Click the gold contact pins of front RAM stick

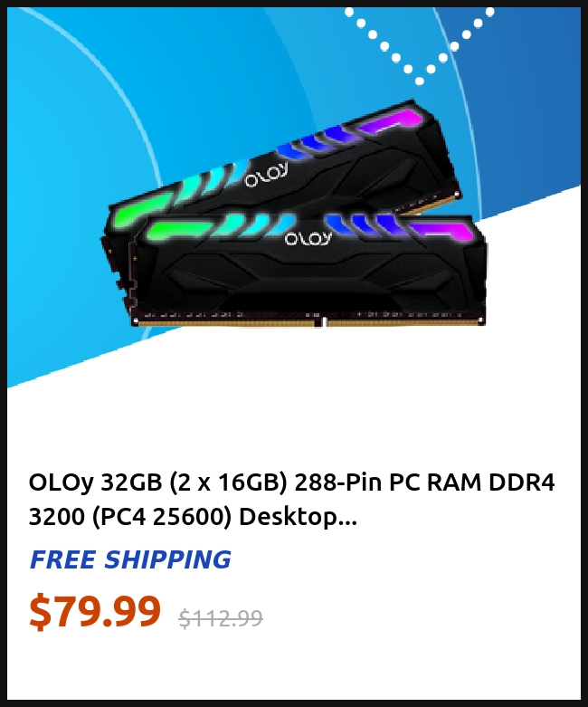(x=309, y=322)
